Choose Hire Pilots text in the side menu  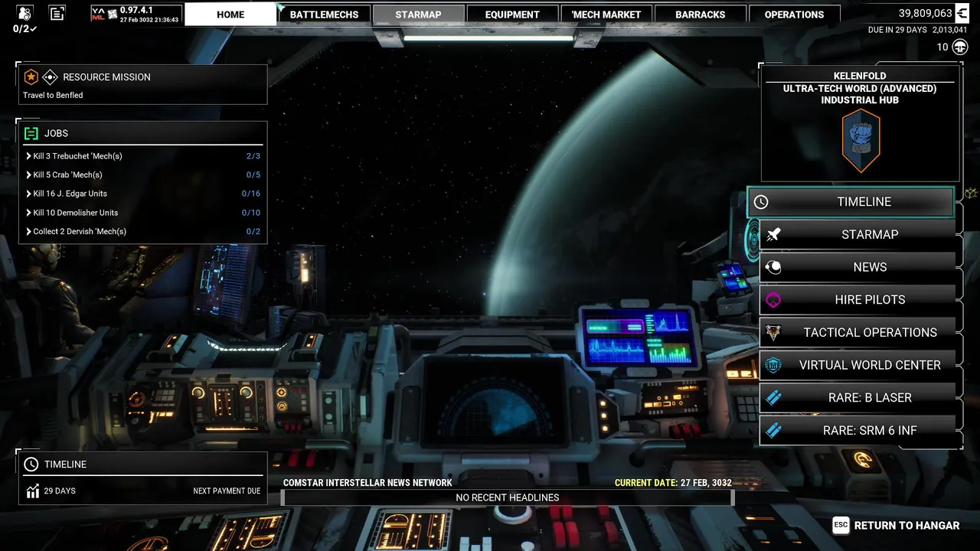coord(870,300)
